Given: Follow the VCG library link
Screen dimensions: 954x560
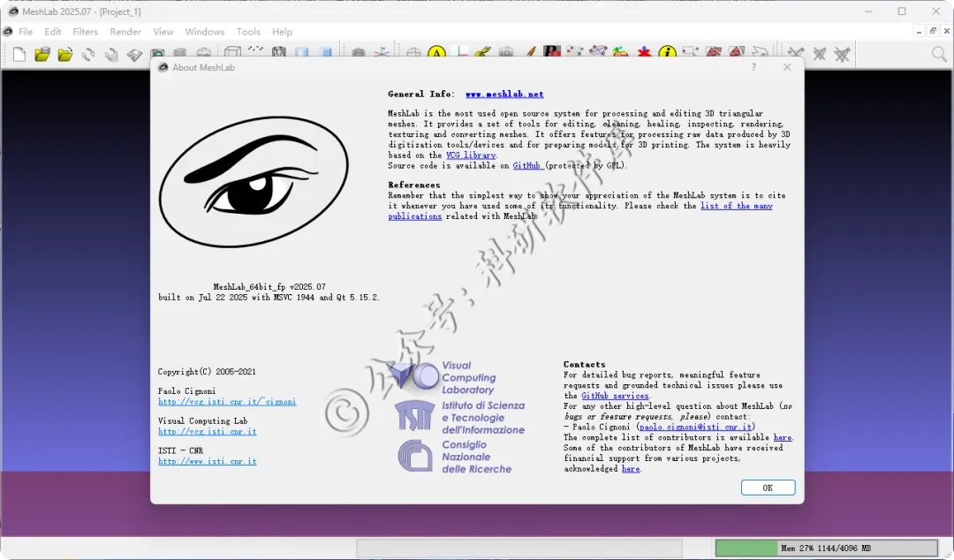Looking at the screenshot, I should tap(471, 155).
